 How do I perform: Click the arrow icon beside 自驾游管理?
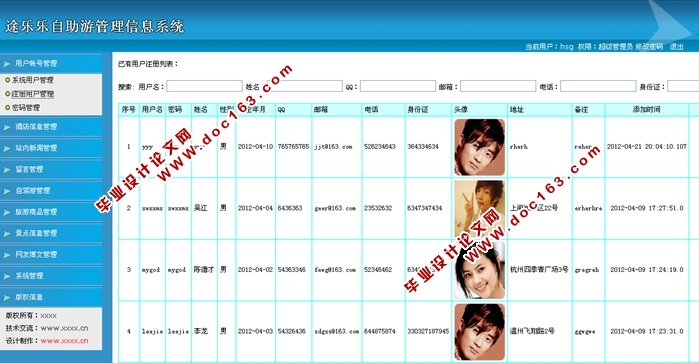click(7, 191)
